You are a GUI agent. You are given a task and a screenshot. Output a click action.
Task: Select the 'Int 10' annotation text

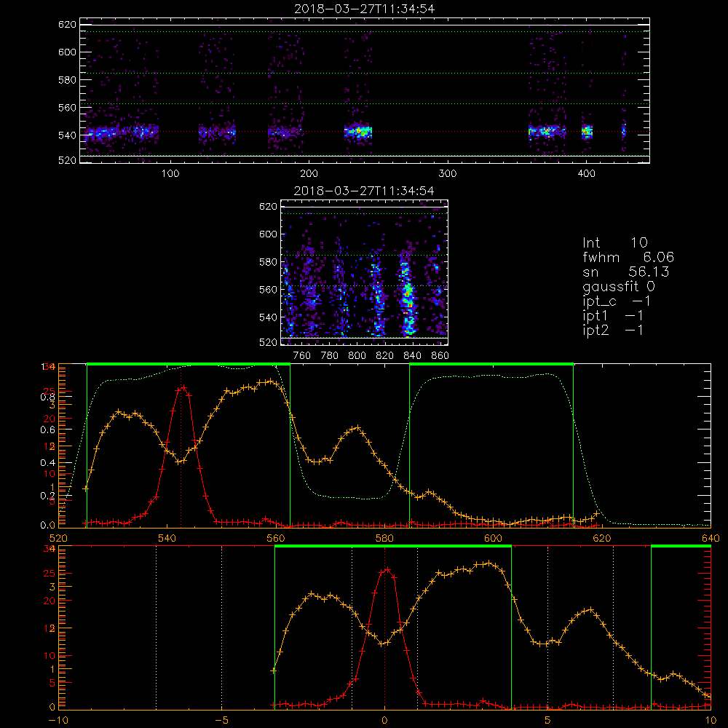tap(615, 243)
